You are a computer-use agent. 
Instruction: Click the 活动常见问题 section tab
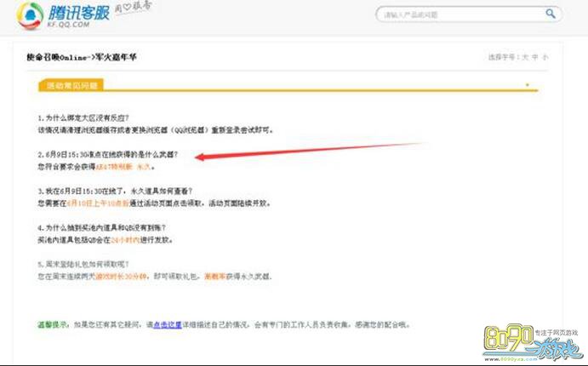coord(71,85)
